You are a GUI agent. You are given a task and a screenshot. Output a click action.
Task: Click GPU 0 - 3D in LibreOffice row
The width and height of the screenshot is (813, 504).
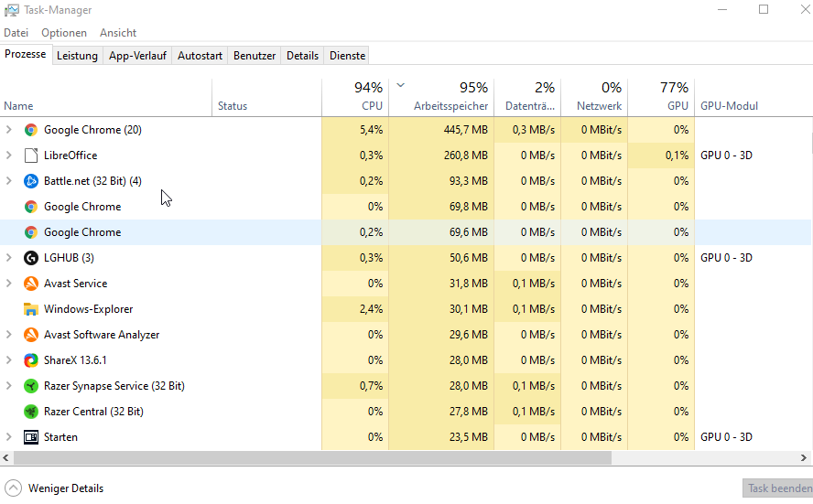[726, 155]
